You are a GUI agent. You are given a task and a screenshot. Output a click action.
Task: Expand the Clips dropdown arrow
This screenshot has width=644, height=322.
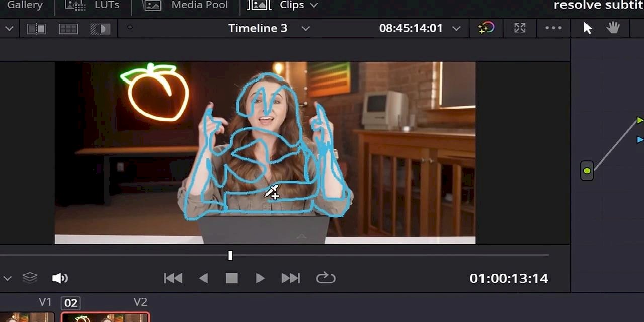[x=314, y=6]
